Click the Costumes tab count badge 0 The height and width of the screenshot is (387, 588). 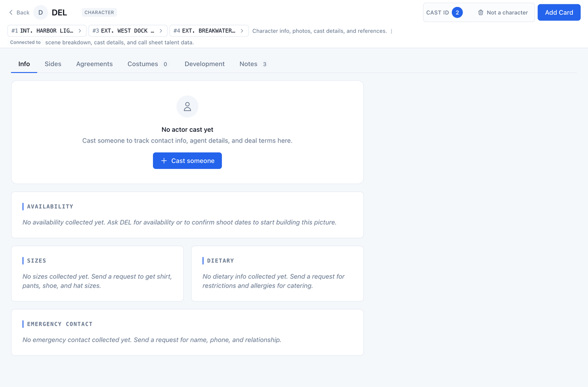click(x=165, y=64)
